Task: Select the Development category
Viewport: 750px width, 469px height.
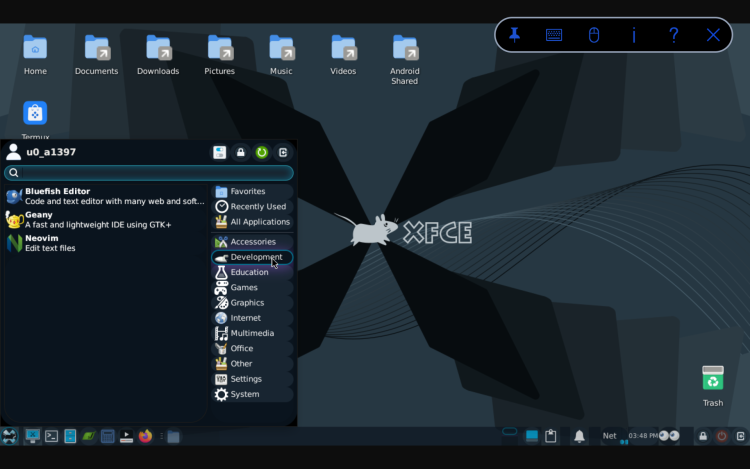Action: pos(252,257)
